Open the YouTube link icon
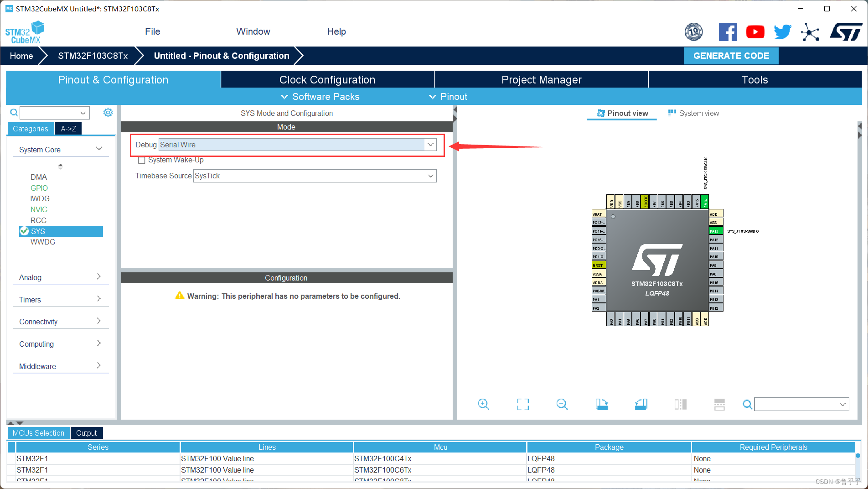 (755, 32)
